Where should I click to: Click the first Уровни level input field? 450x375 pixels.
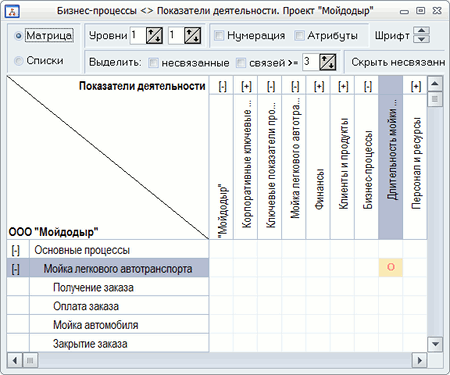pyautogui.click(x=138, y=35)
